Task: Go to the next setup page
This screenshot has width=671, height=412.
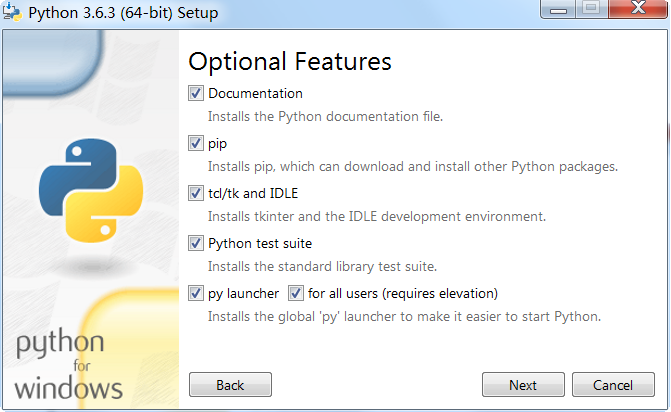Action: [x=523, y=385]
